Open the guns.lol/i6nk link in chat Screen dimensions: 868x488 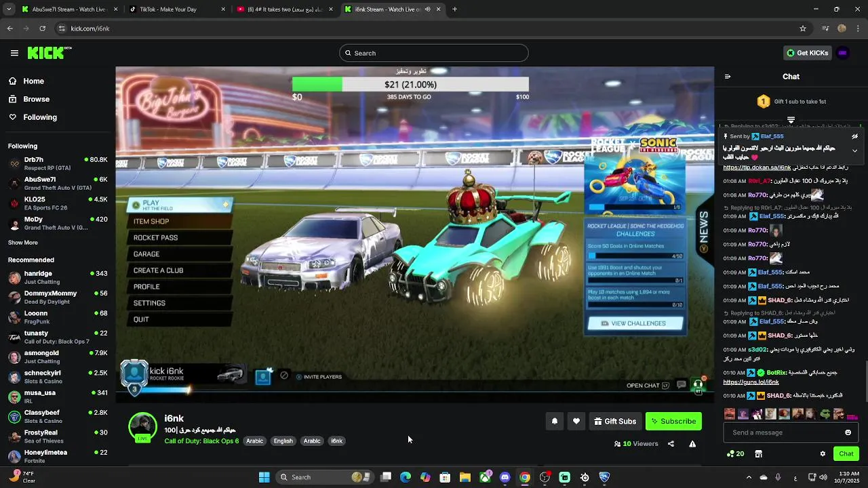pos(751,382)
